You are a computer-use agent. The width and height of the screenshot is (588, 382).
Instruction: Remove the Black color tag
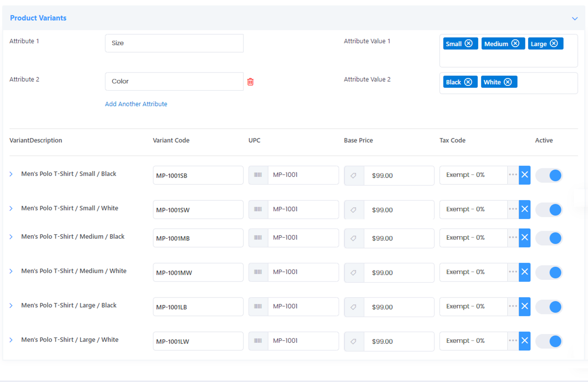pyautogui.click(x=468, y=82)
